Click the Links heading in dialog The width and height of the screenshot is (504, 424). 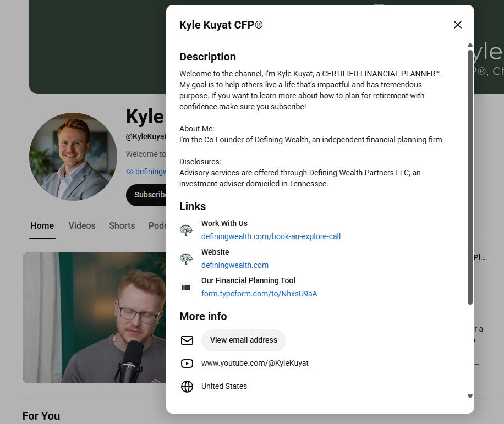[x=192, y=206]
